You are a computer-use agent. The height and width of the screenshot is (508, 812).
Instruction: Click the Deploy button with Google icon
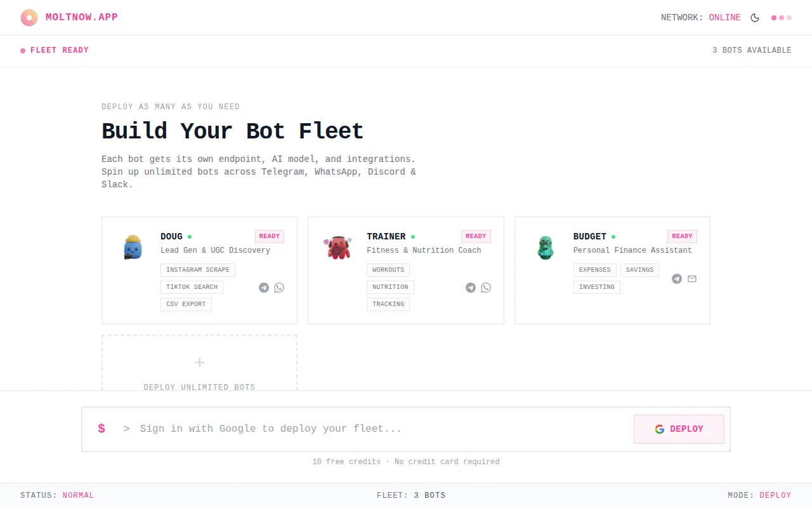coord(679,429)
